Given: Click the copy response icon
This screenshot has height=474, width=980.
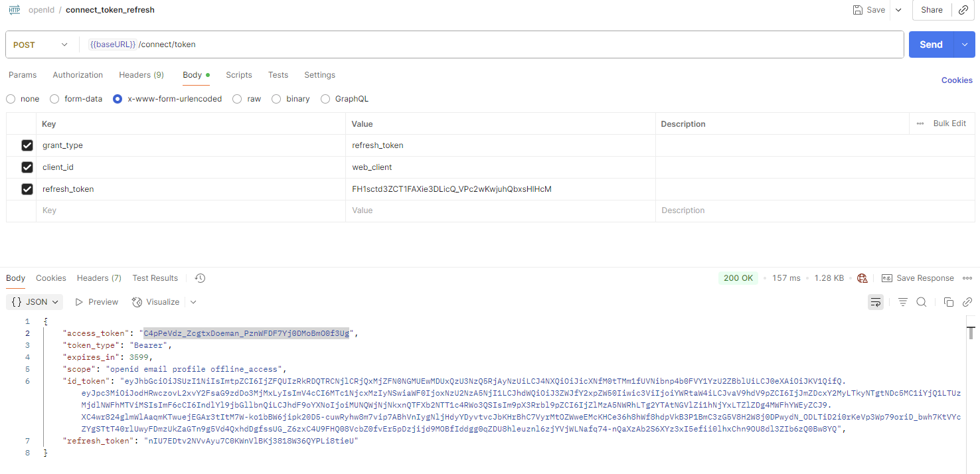Looking at the screenshot, I should click(x=949, y=302).
